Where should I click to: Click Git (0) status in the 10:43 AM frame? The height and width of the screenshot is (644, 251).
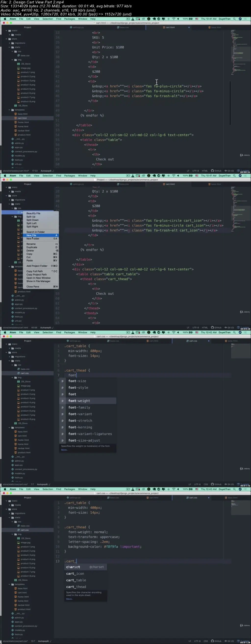(x=229, y=641)
